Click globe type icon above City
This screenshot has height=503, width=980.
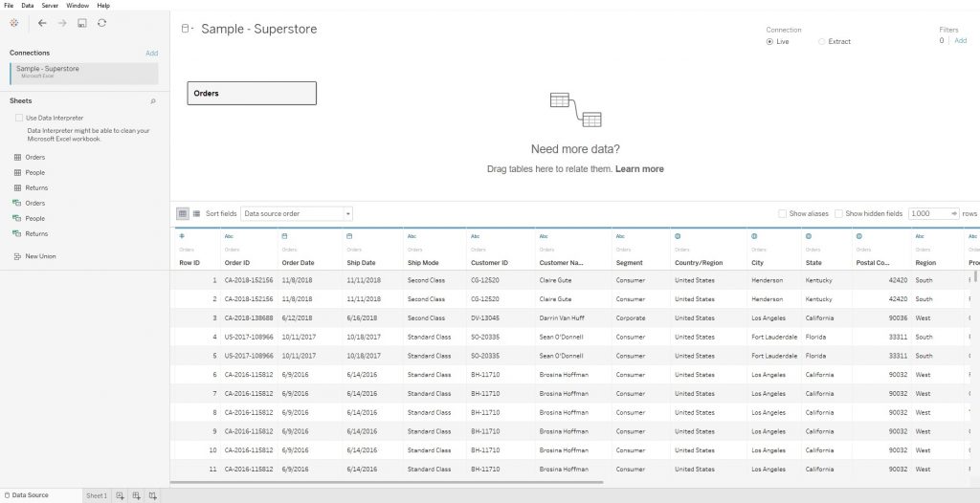coord(754,236)
